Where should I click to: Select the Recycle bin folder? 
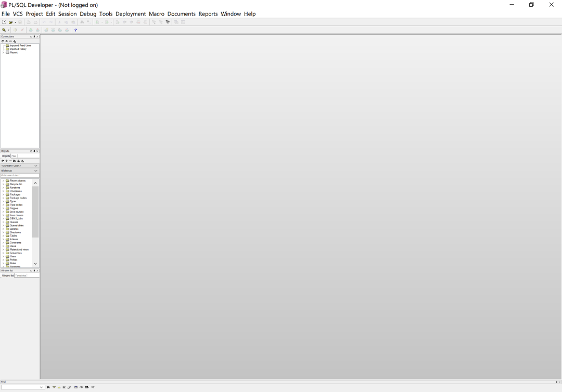16,185
